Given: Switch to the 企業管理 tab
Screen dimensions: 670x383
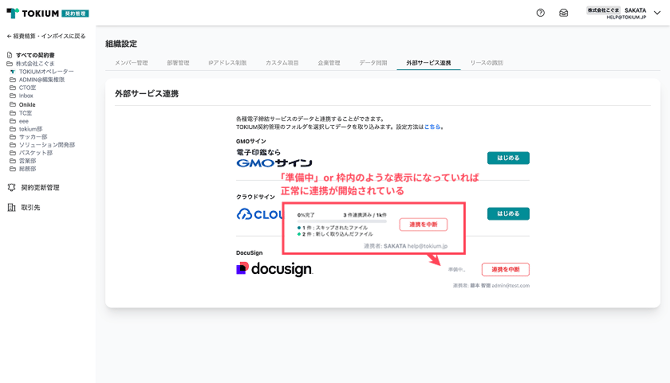Looking at the screenshot, I should (329, 63).
